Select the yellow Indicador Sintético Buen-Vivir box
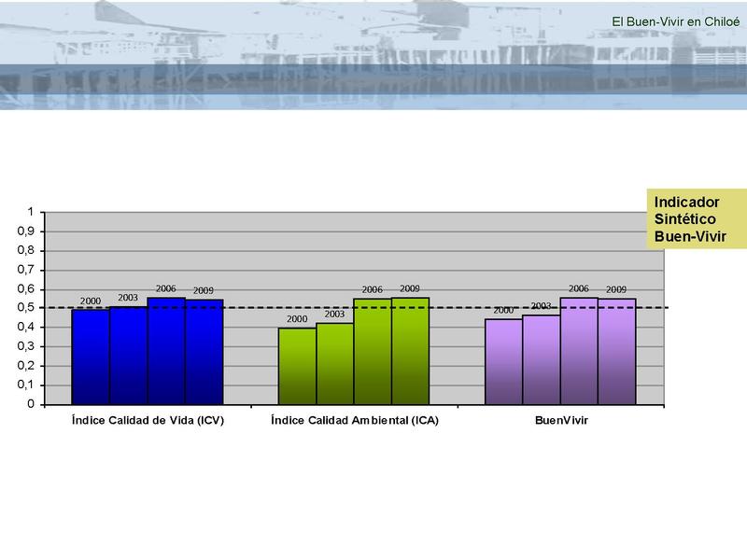The width and height of the screenshot is (747, 560). pyautogui.click(x=686, y=219)
